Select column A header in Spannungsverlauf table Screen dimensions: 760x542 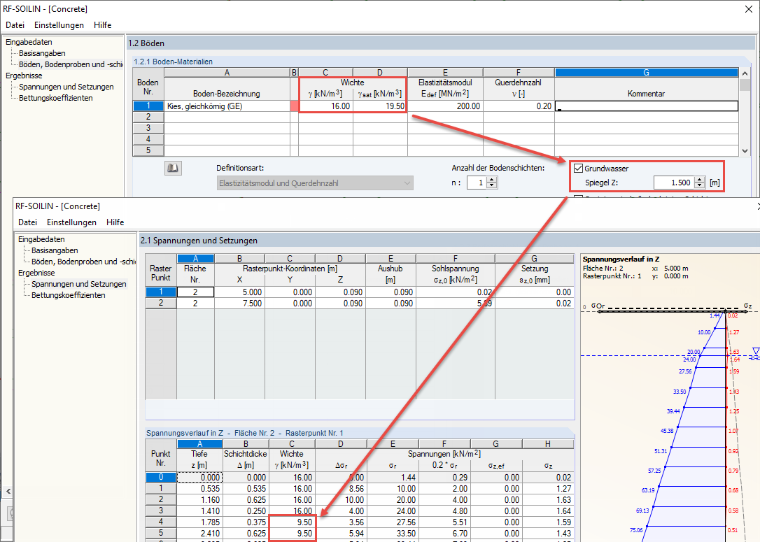(199, 444)
